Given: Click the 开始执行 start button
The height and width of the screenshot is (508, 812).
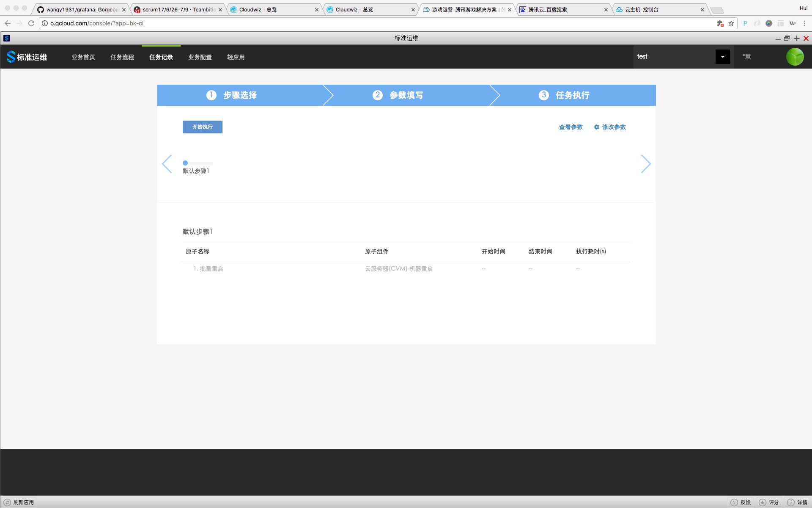Looking at the screenshot, I should click(x=202, y=127).
